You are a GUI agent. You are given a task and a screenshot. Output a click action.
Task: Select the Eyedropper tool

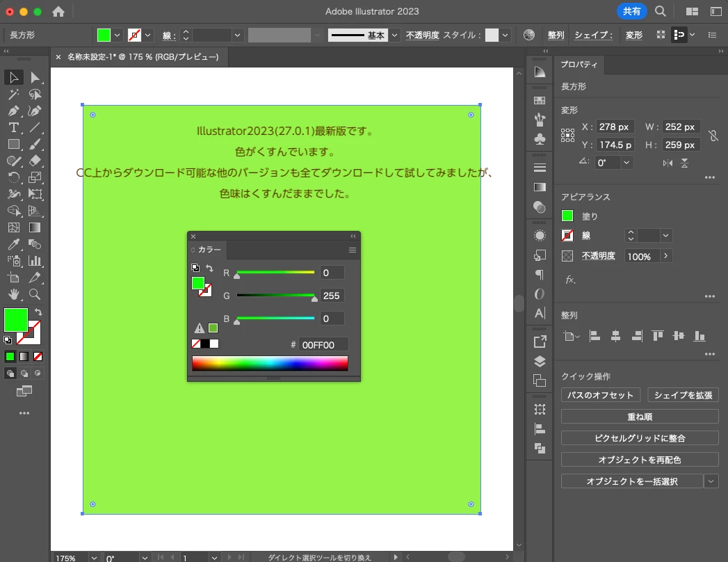click(x=13, y=244)
